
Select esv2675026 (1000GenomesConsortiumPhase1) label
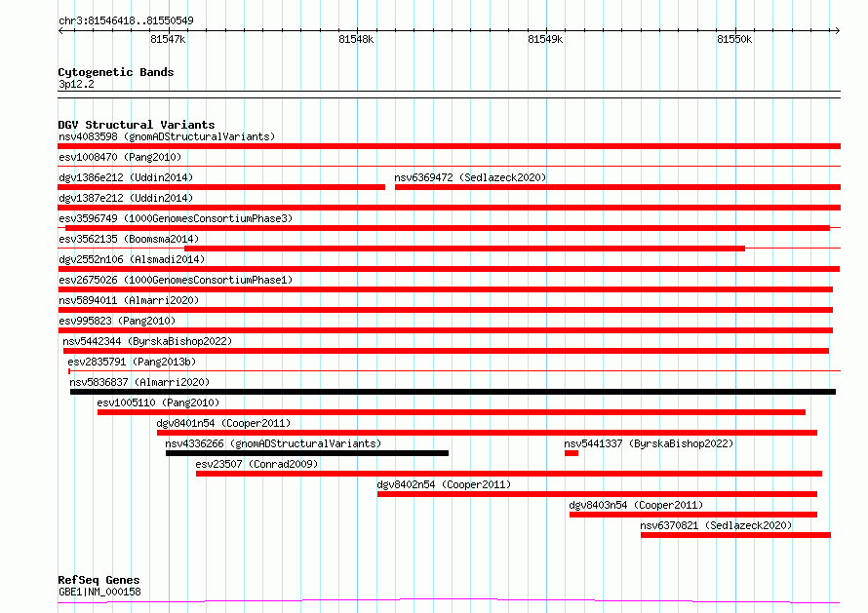[x=176, y=280]
